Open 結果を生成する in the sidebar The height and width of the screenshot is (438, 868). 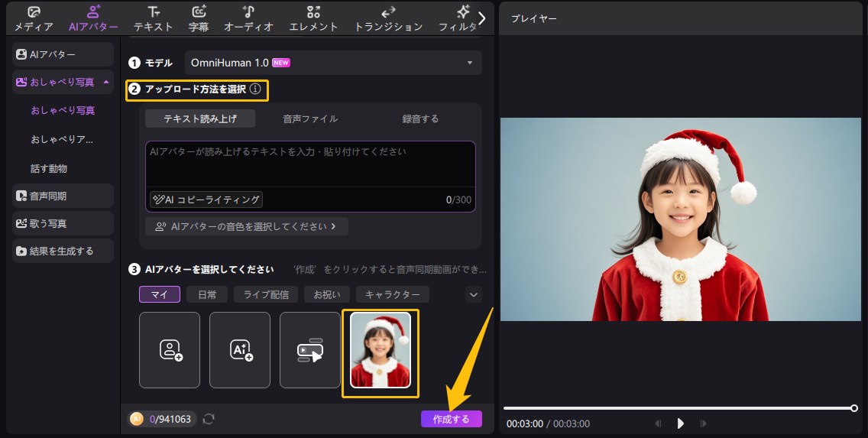tap(63, 251)
